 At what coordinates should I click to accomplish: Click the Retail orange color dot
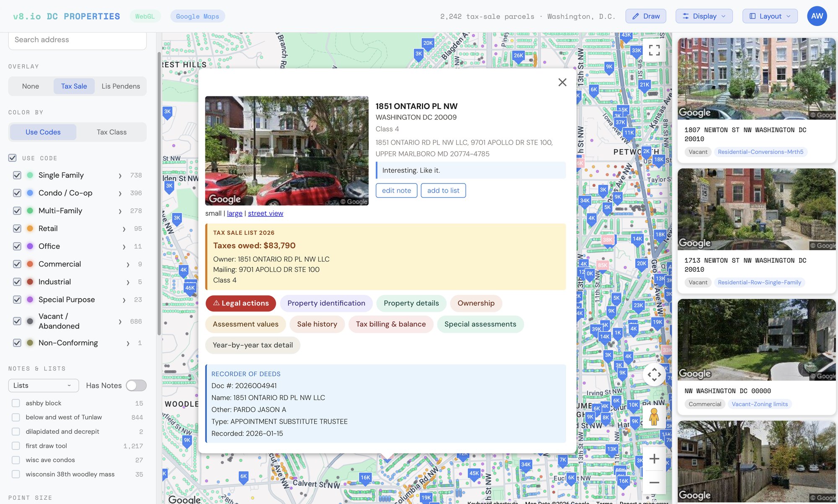30,229
